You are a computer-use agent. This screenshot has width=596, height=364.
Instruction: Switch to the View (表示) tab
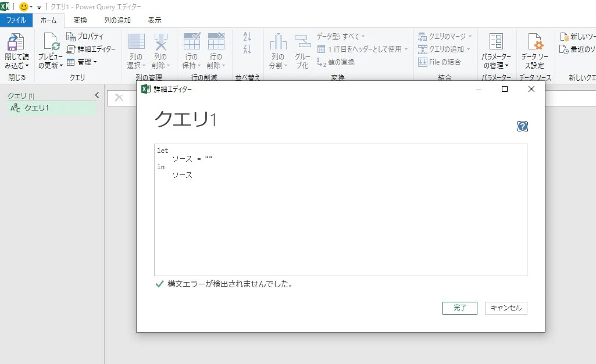click(154, 20)
